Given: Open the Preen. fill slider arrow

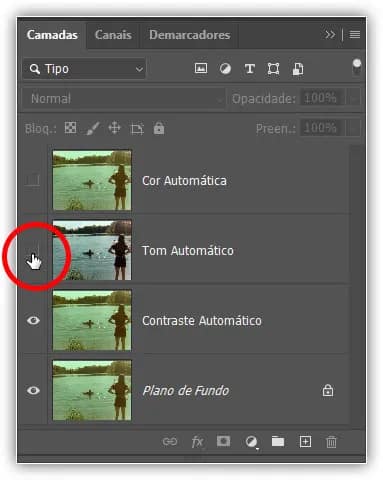Looking at the screenshot, I should click(354, 128).
